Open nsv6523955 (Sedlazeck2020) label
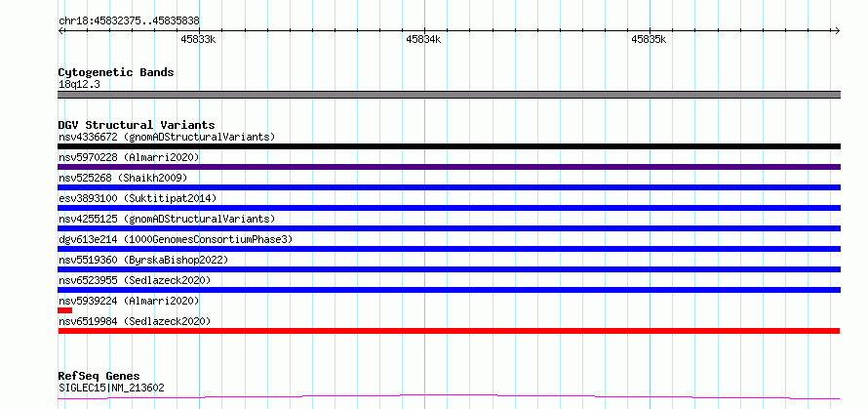The height and width of the screenshot is (409, 868). point(135,280)
